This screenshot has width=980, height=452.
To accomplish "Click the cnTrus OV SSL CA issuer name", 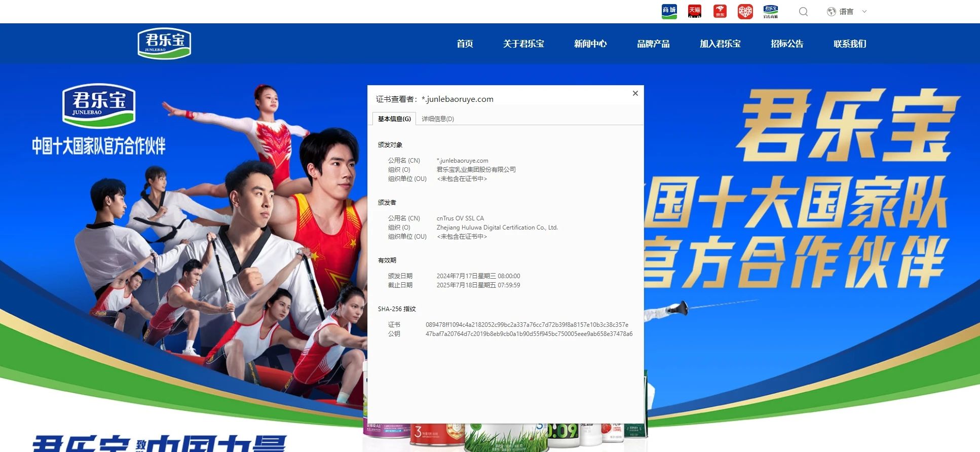I will (460, 218).
